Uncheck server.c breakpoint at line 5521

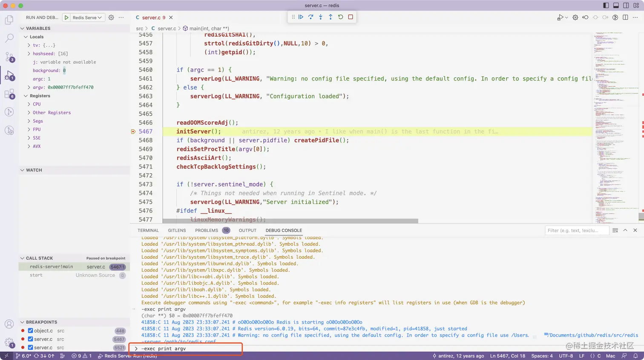[x=30, y=348]
